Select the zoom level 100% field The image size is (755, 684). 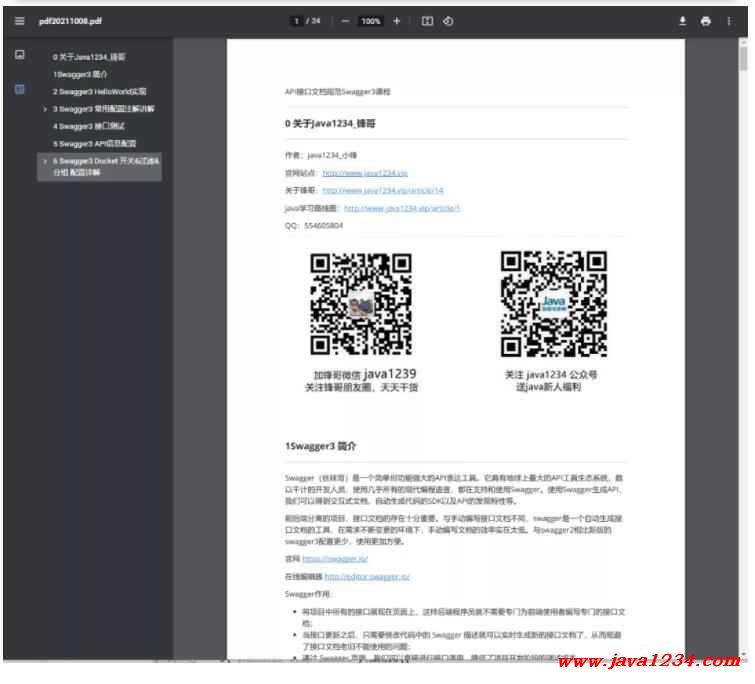click(371, 21)
